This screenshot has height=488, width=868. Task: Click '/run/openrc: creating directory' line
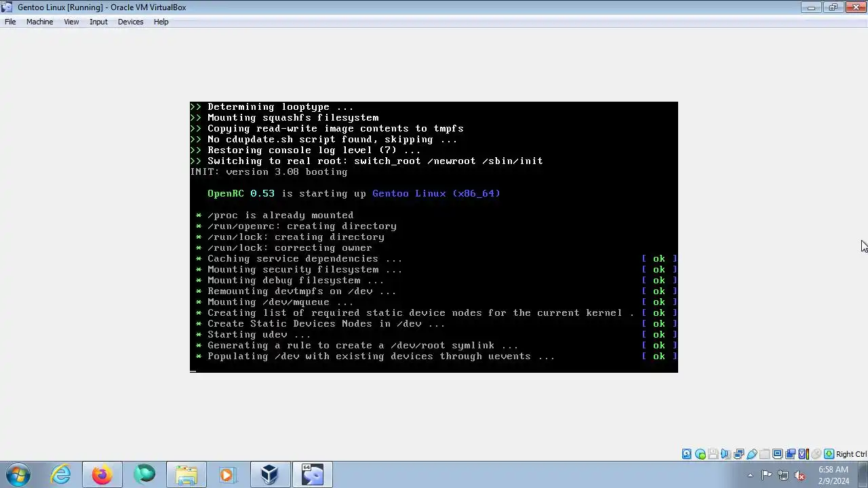302,226
